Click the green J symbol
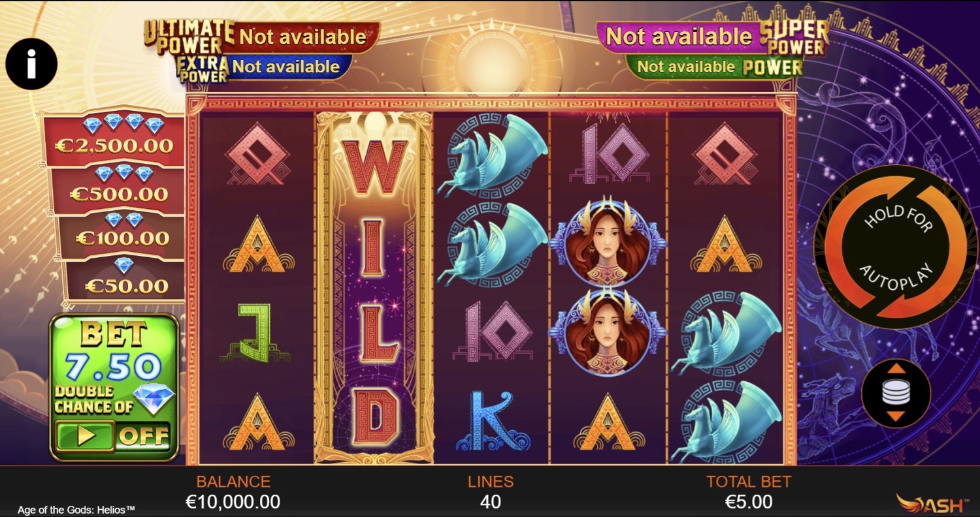 point(256,333)
